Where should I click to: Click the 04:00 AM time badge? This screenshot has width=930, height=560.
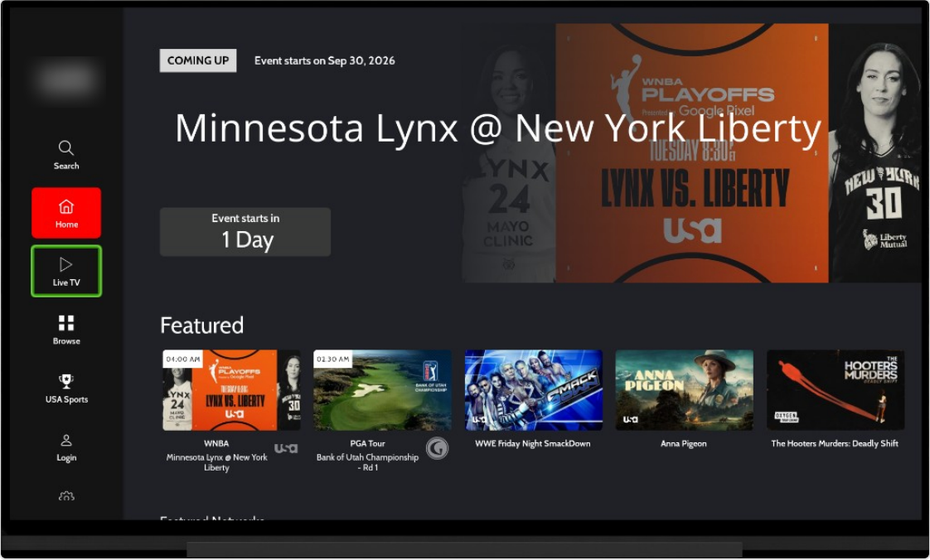(182, 359)
